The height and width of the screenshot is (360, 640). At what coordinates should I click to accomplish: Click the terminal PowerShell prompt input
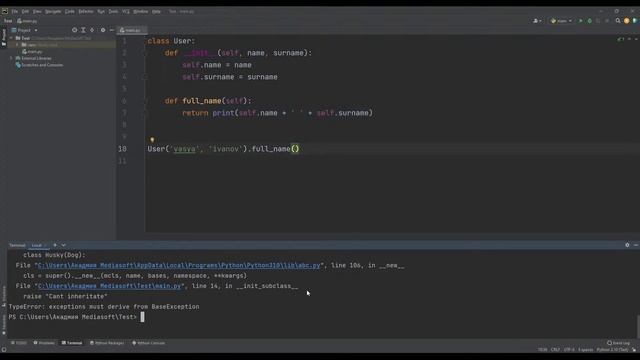(142, 317)
